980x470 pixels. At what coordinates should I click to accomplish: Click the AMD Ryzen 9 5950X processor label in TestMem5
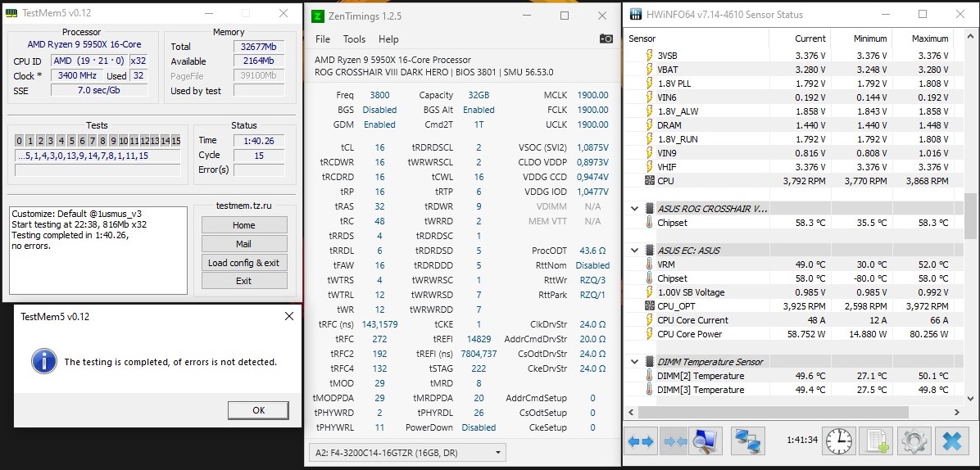pos(84,44)
